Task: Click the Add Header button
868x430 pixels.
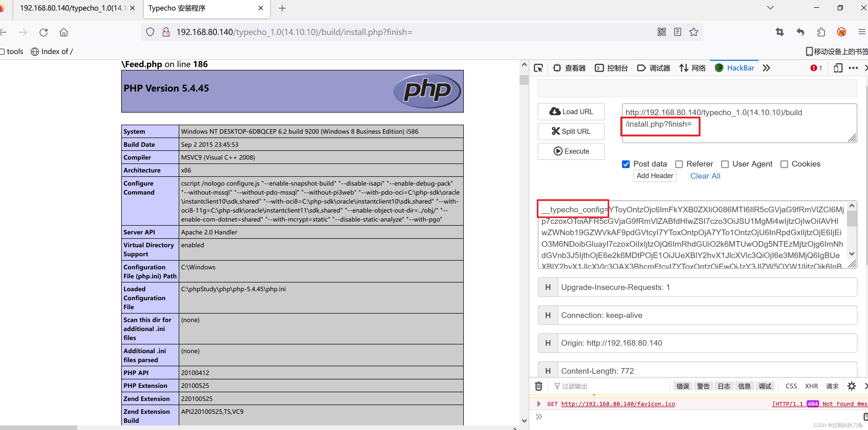Action: coord(655,176)
